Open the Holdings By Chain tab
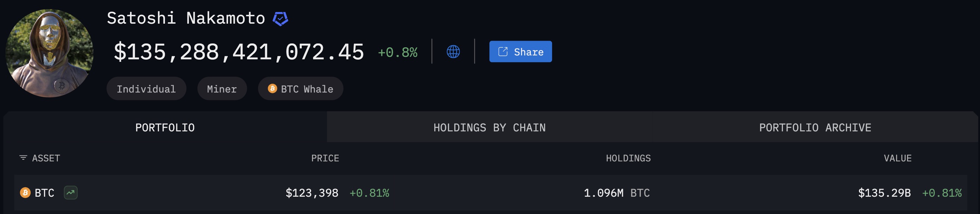The height and width of the screenshot is (214, 980). tap(489, 127)
